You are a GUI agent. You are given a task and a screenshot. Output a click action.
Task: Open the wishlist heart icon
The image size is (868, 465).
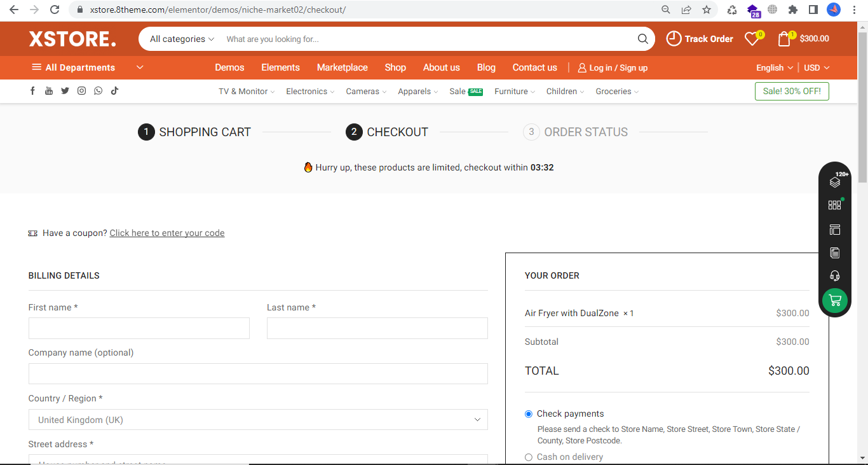click(752, 39)
